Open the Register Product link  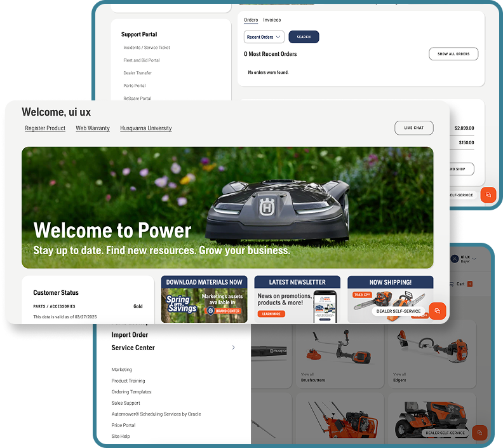[45, 128]
